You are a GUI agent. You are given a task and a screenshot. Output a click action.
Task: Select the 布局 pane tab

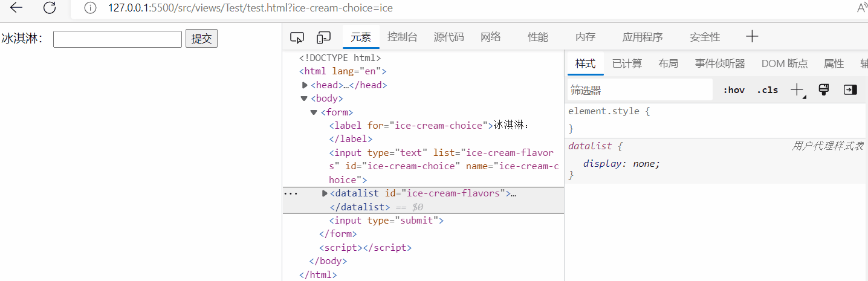668,63
